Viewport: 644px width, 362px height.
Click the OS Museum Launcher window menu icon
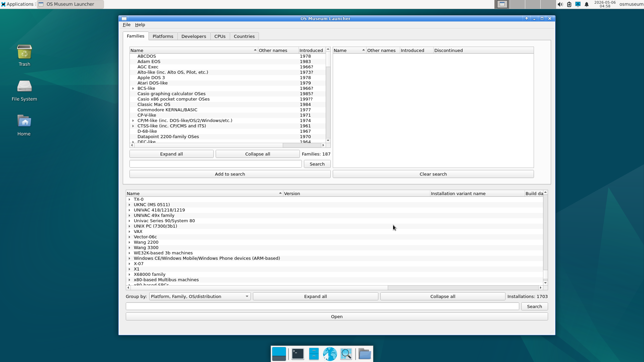(124, 19)
